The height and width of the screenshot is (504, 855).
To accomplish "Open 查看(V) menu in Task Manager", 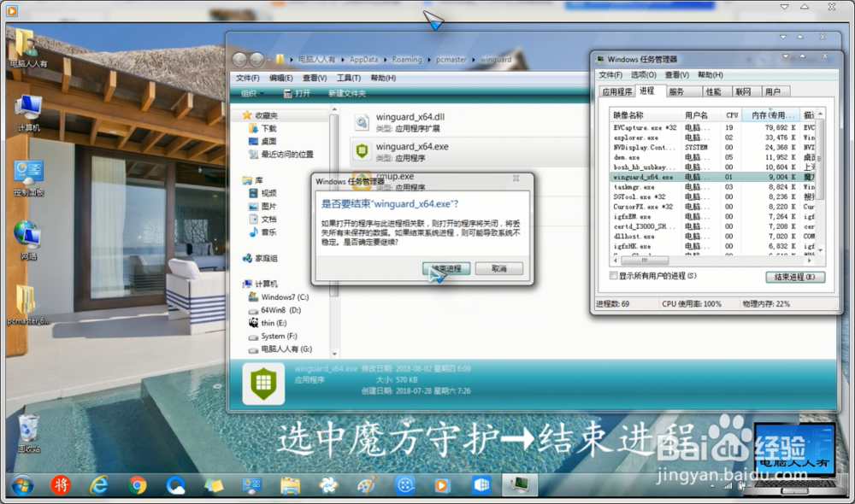I will pyautogui.click(x=676, y=74).
